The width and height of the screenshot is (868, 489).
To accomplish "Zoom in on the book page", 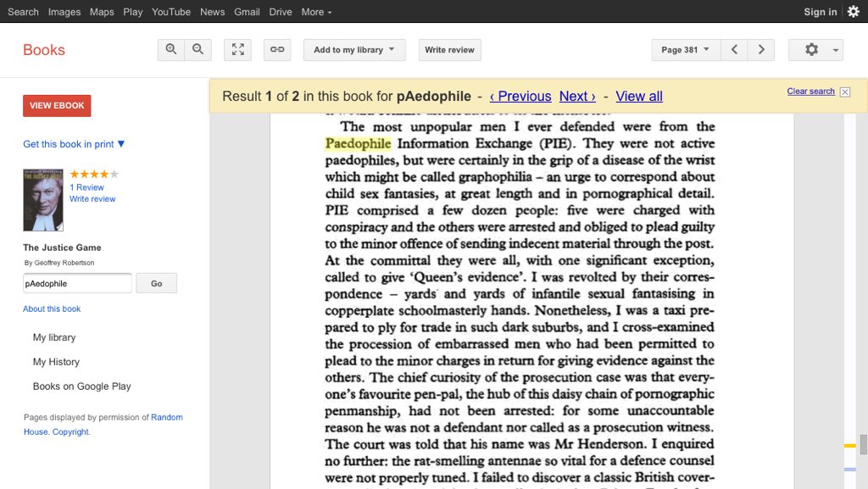I will (x=171, y=50).
